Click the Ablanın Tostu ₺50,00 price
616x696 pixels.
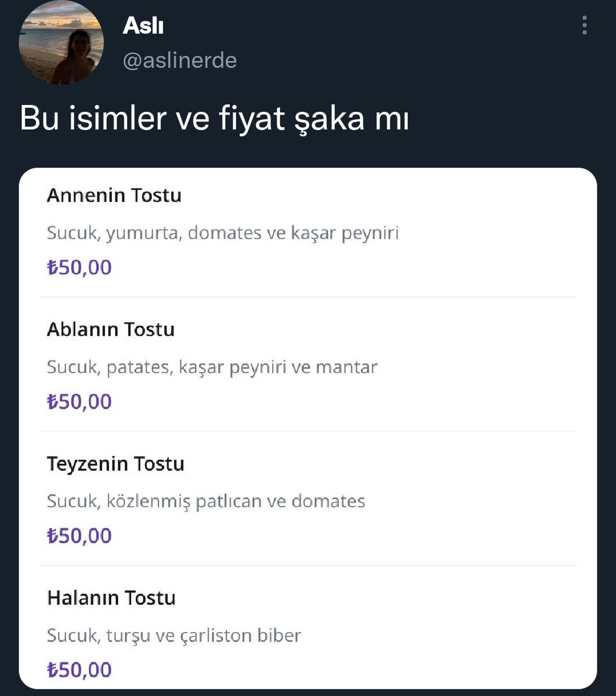click(79, 401)
